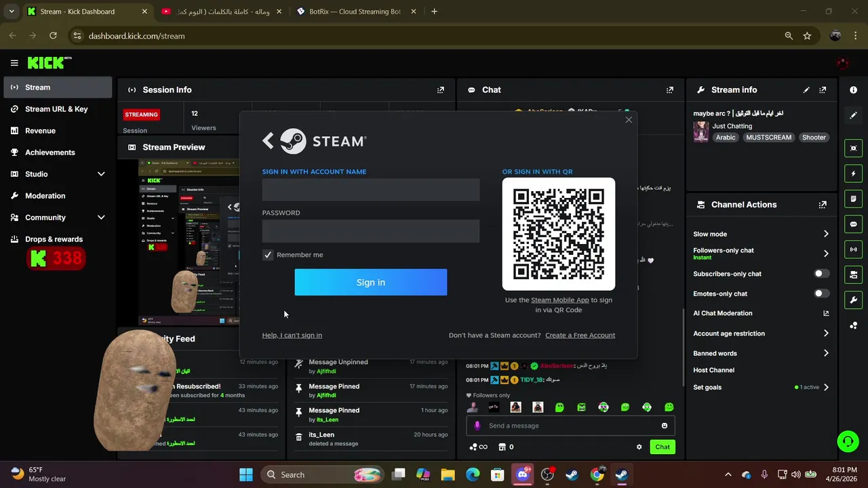Bookmark this page with star icon
Screen dimensions: 868x488
807,36
